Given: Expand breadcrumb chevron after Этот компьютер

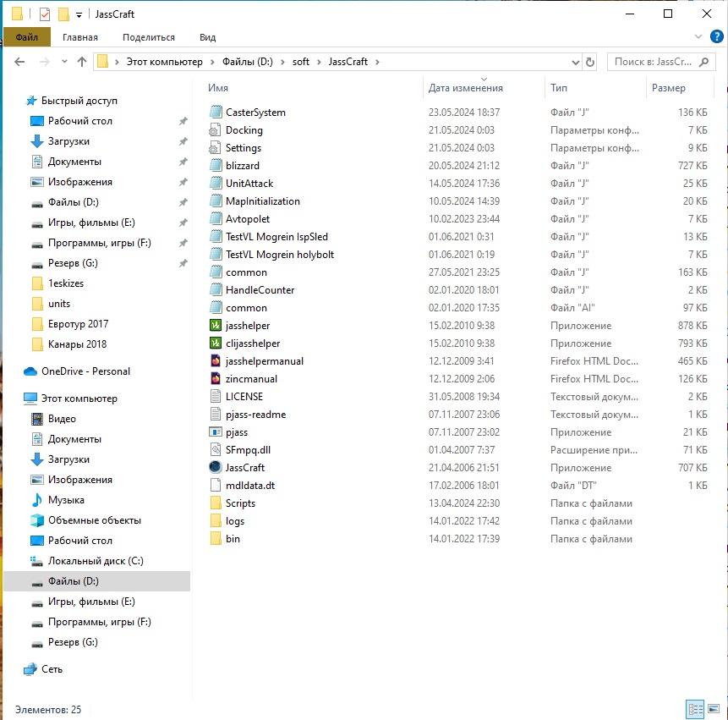Looking at the screenshot, I should coord(212,62).
